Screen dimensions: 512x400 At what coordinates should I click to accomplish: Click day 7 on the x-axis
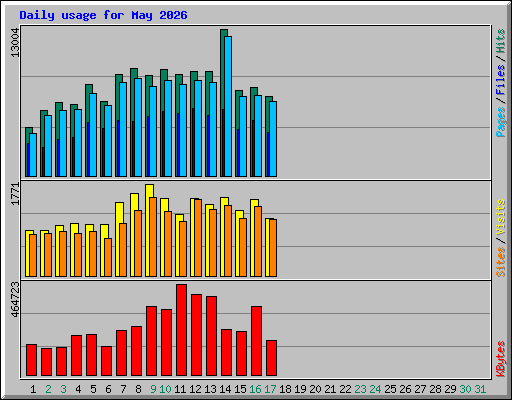point(123,389)
